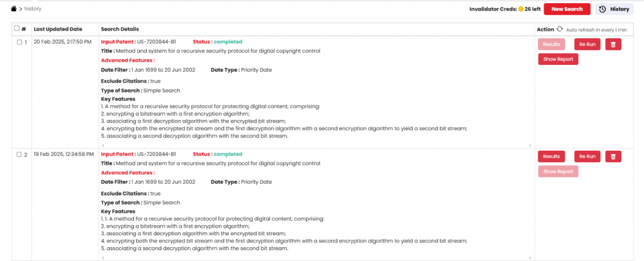
Task: Tick the select-all checkbox in the table header
Action: click(x=17, y=28)
